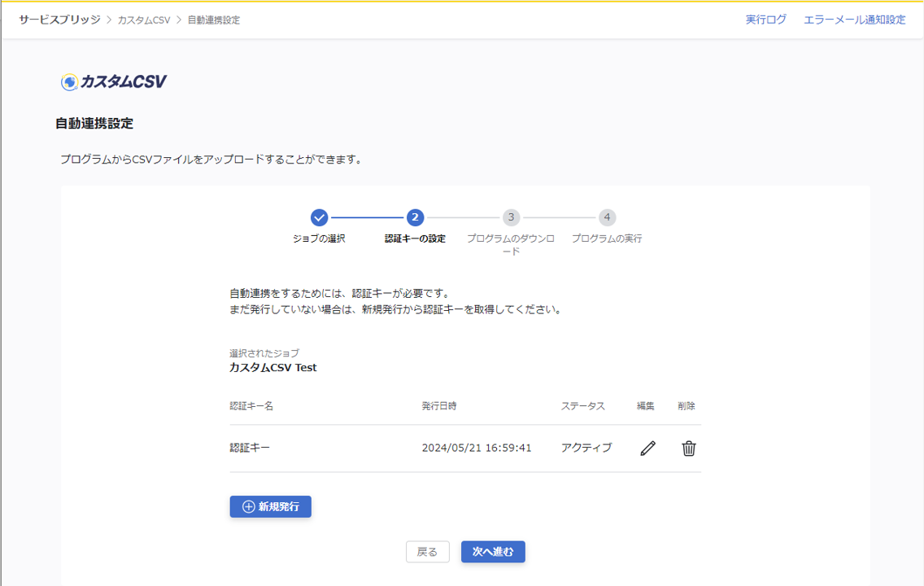Image resolution: width=924 pixels, height=586 pixels.
Task: Go to step 4 circle in stepper
Action: click(607, 217)
